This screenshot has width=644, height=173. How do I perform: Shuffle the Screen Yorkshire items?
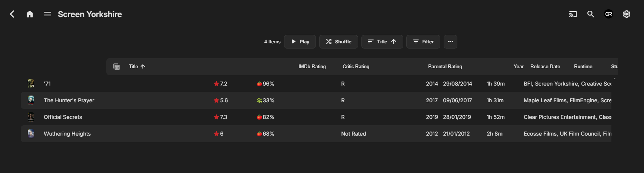tap(338, 42)
